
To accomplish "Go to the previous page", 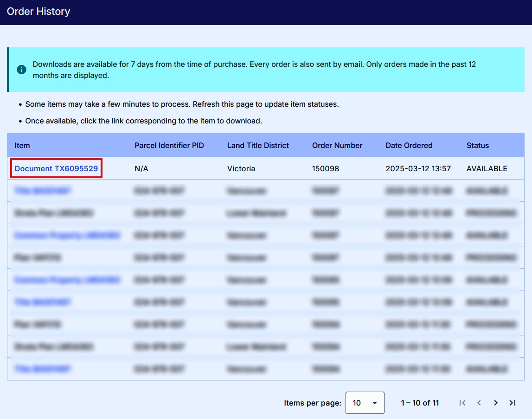I will [479, 403].
